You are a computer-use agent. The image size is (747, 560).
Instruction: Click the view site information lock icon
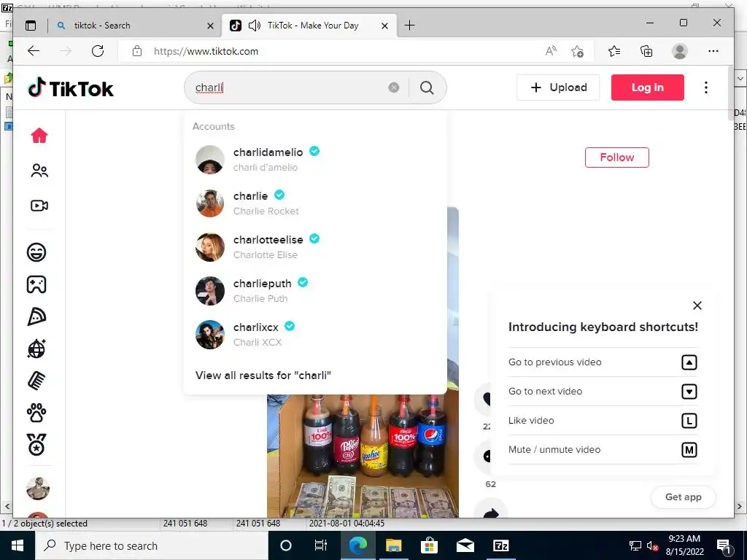click(x=137, y=51)
